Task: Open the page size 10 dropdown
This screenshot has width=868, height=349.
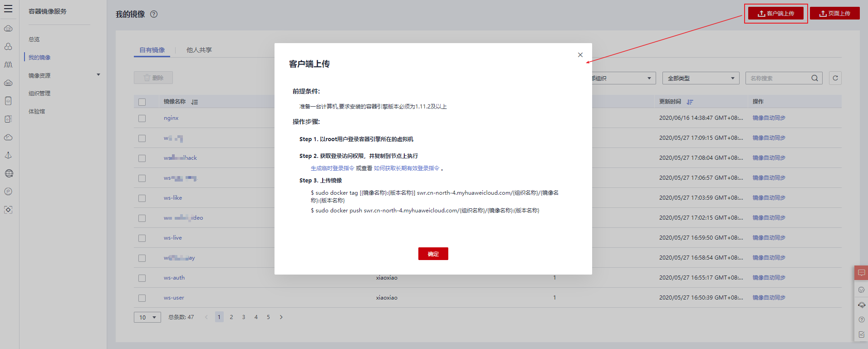Action: click(147, 317)
